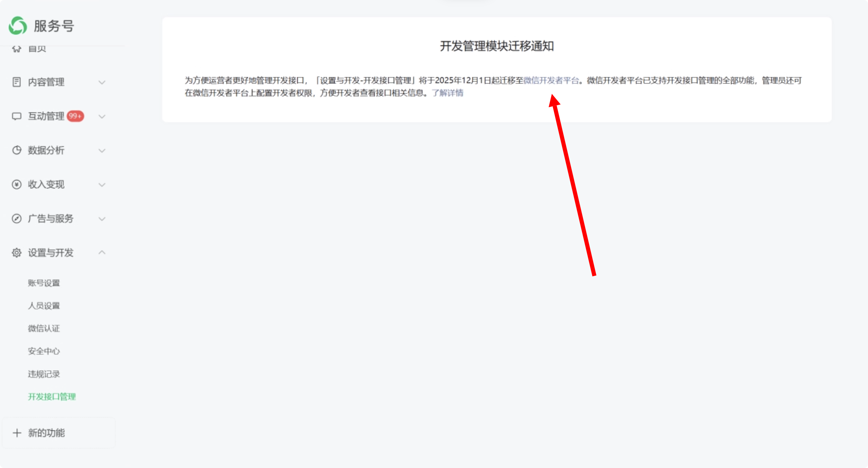Expand the 内容管理 chevron
Screen dimensions: 868x468
click(102, 82)
